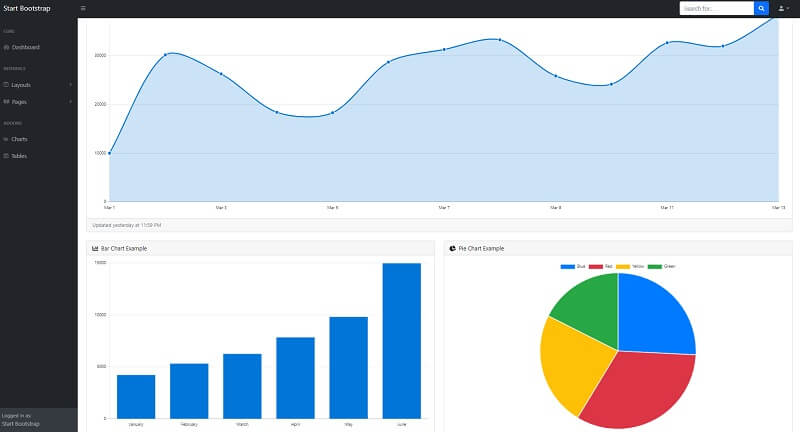
Task: Click the Charts area icon in sidebar
Action: point(6,139)
